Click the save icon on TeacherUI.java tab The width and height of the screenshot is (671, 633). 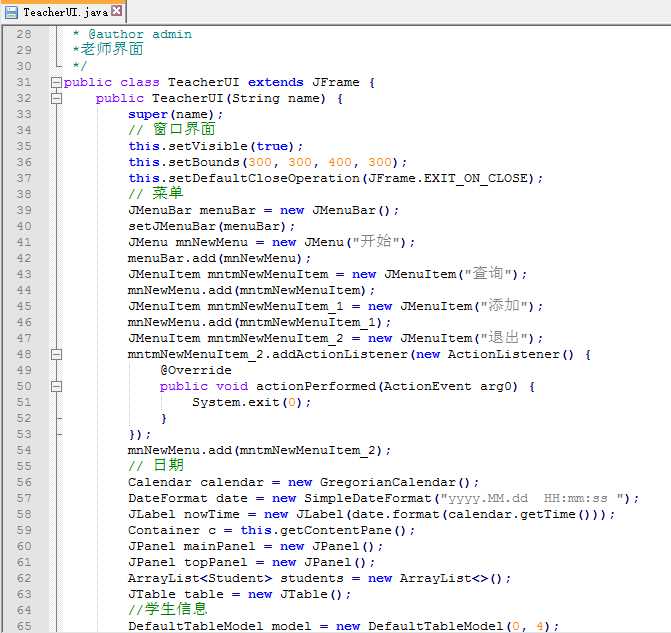[x=11, y=12]
